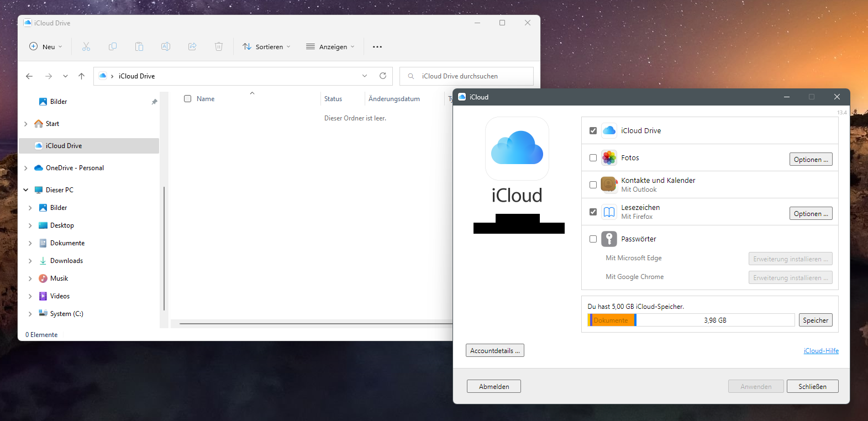Viewport: 868px width, 421px height.
Task: Tick the select-all checkbox beside Name column
Action: pos(187,99)
